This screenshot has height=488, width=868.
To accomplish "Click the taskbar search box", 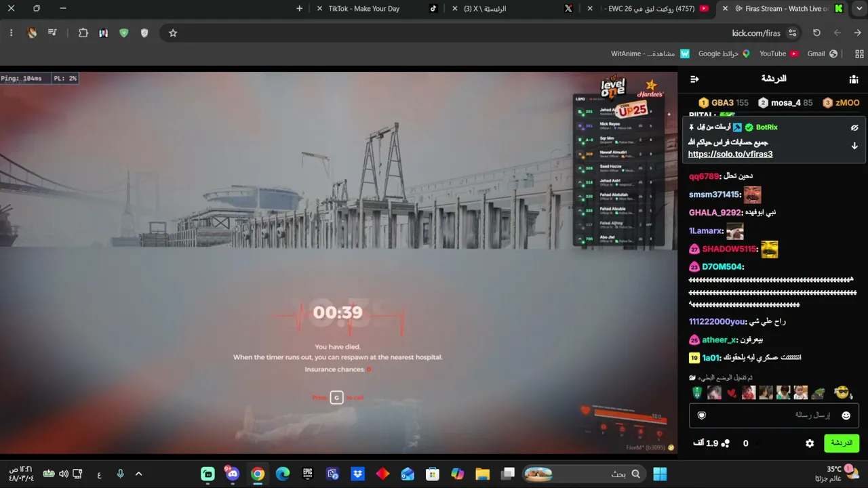I will point(584,474).
